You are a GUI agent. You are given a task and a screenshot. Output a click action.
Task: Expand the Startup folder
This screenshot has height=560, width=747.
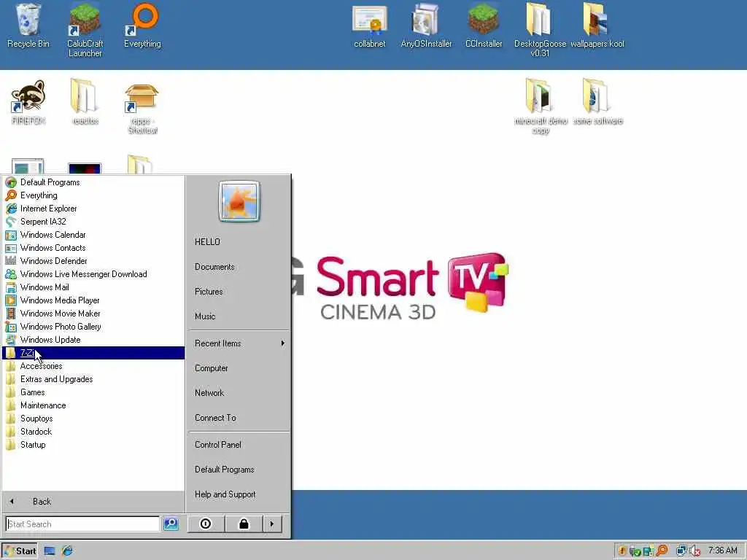(x=93, y=445)
